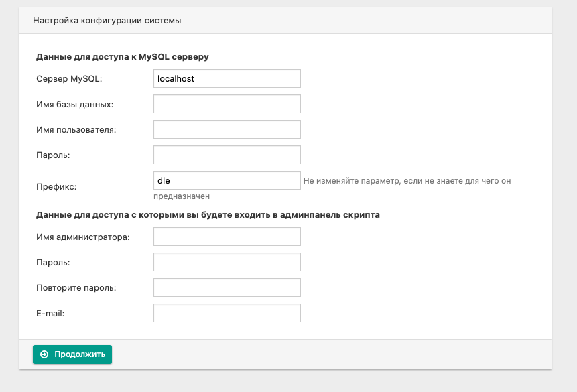Select the Имя пользователя text box
The width and height of the screenshot is (577, 392).
(x=227, y=129)
